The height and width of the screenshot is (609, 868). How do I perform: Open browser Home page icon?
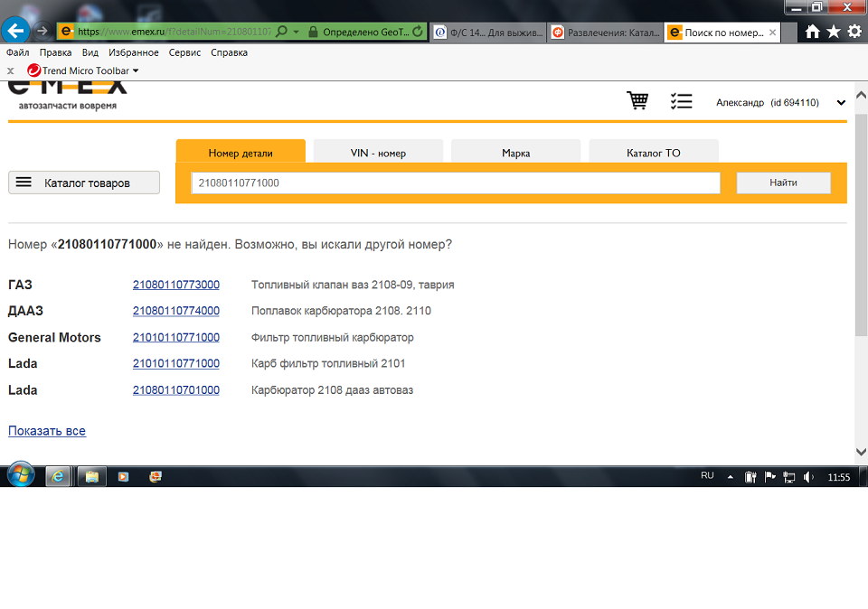point(812,32)
